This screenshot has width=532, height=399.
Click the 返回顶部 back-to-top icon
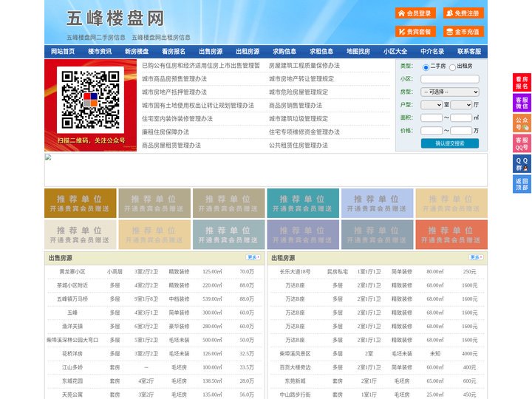[522, 184]
